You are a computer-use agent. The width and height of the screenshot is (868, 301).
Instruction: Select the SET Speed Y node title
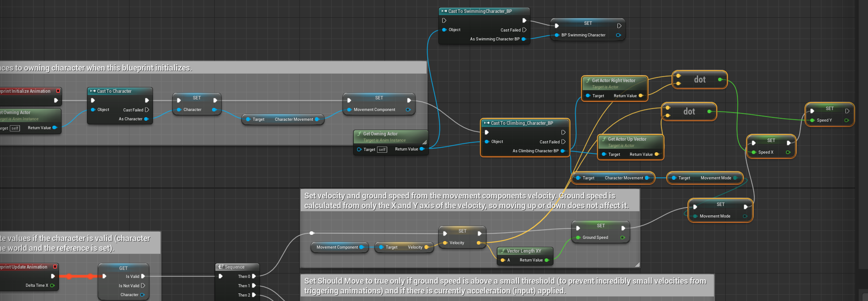(x=829, y=109)
